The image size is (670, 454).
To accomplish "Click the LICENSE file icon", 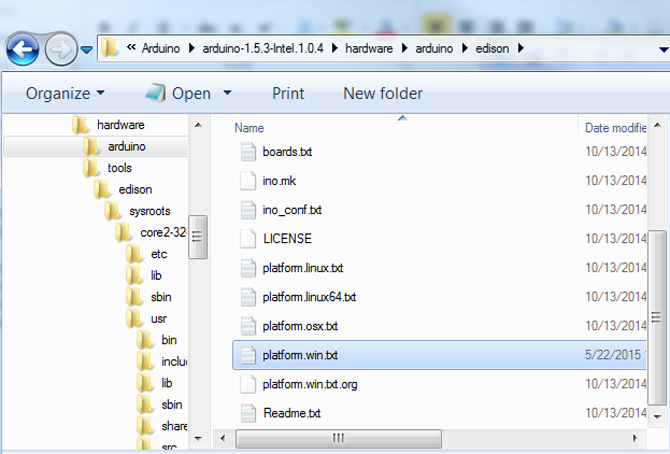I will coord(248,239).
